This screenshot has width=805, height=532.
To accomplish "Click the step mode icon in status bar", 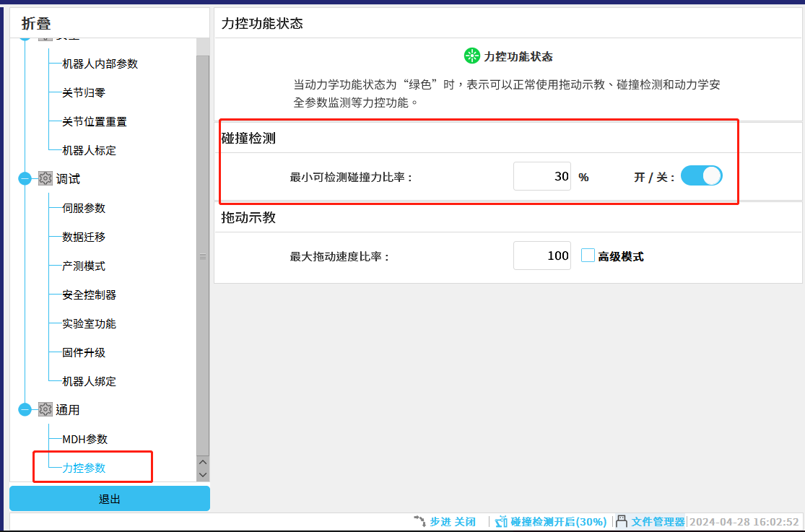I will pyautogui.click(x=419, y=521).
